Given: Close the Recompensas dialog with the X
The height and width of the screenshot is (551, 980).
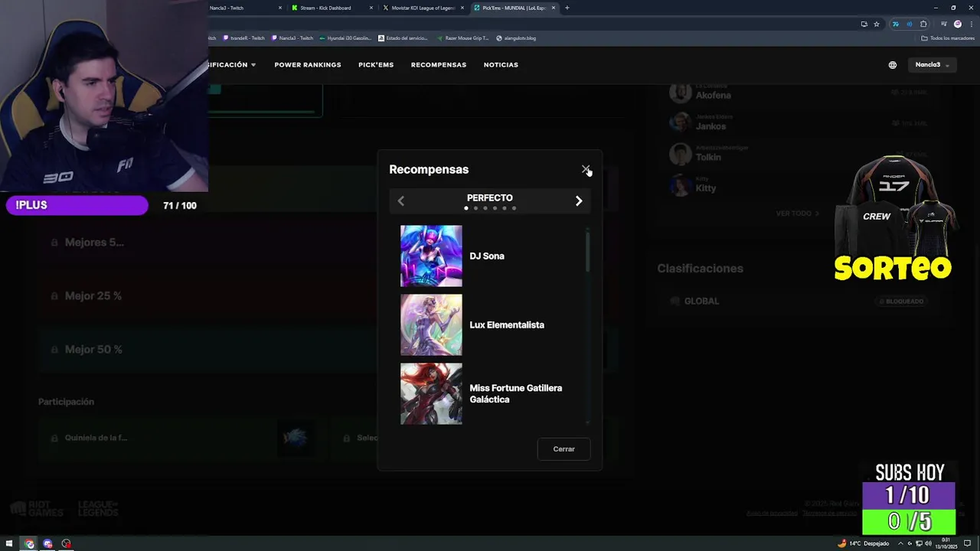Looking at the screenshot, I should [586, 169].
